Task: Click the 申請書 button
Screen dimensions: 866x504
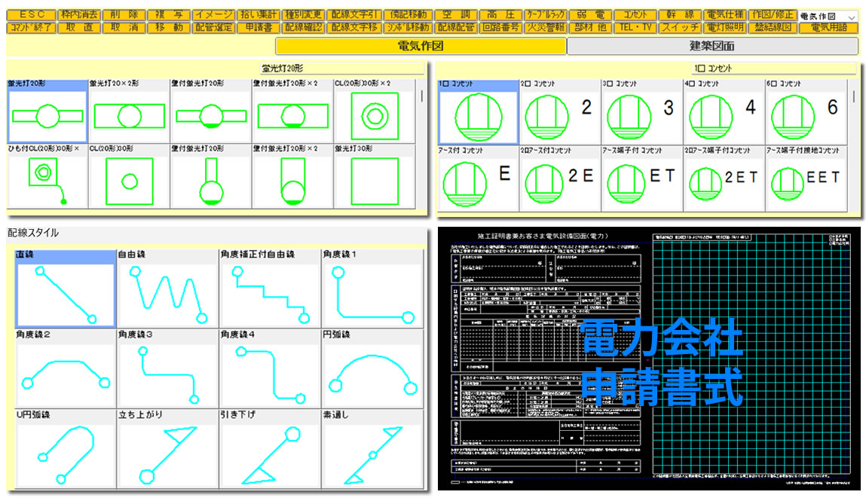Action: click(x=259, y=28)
